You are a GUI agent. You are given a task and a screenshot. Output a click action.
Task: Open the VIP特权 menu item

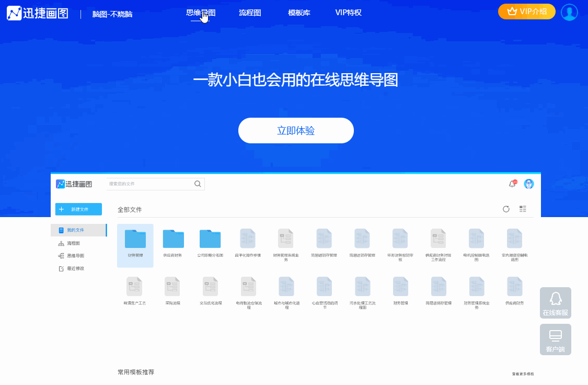coord(348,13)
